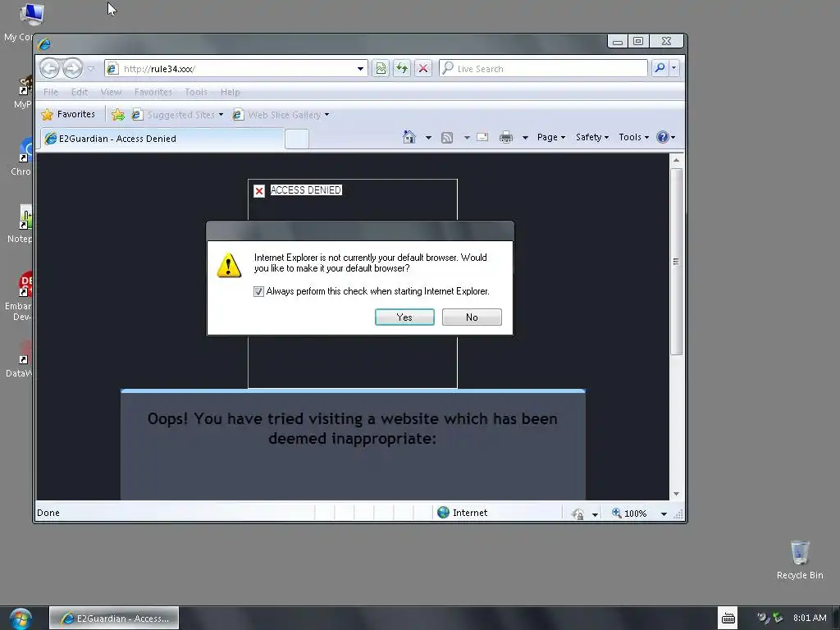This screenshot has width=840, height=630.
Task: Open the Help menu
Action: [x=231, y=92]
